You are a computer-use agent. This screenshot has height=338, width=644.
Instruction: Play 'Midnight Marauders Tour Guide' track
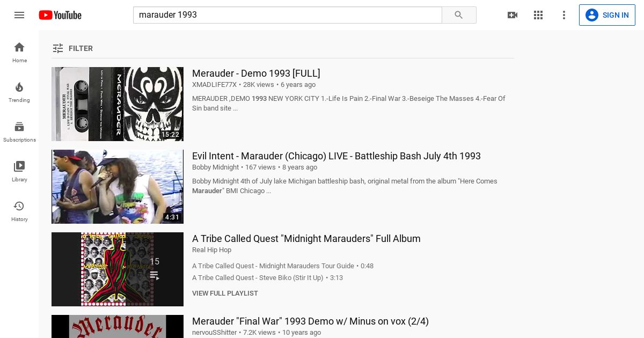(283, 266)
